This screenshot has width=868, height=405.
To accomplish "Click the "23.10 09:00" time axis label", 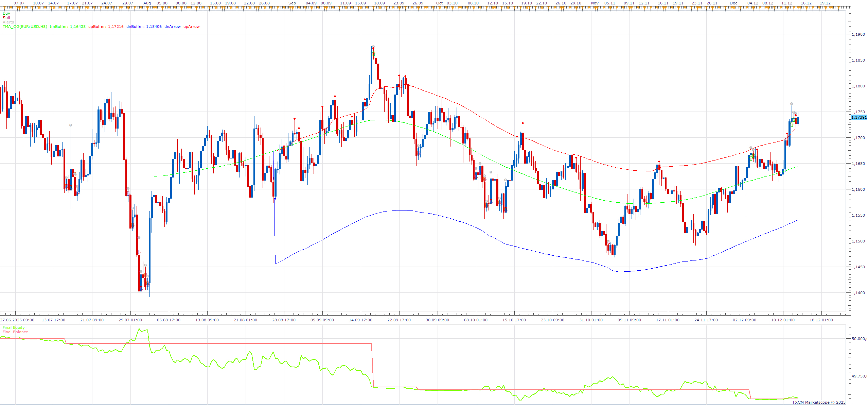I will click(552, 320).
